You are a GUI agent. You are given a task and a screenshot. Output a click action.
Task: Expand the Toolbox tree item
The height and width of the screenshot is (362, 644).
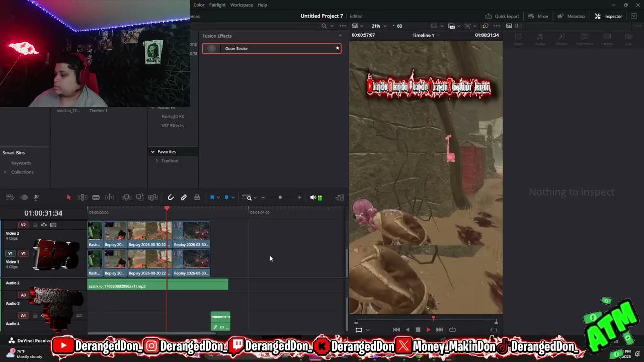[x=157, y=161]
